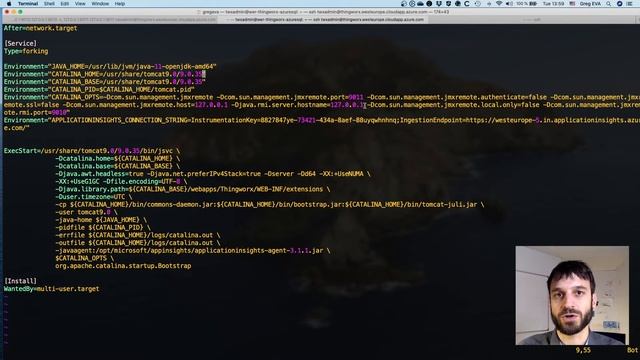Screen dimensions: 640x360
Task: Click the JAVA_HOME environment line
Action: (110, 67)
